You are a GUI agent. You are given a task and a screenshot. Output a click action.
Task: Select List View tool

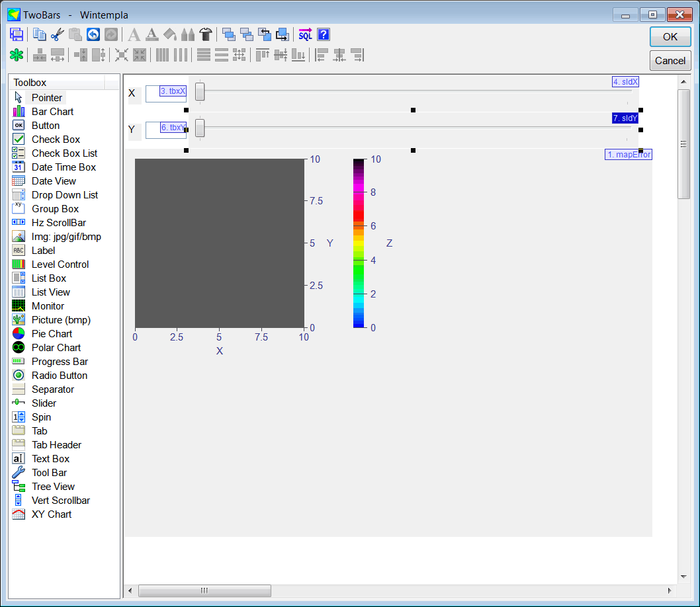[x=50, y=292]
